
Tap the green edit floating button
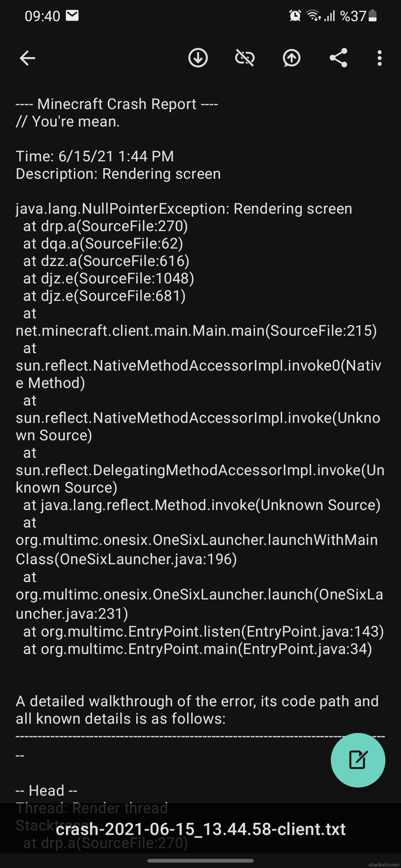(x=358, y=760)
